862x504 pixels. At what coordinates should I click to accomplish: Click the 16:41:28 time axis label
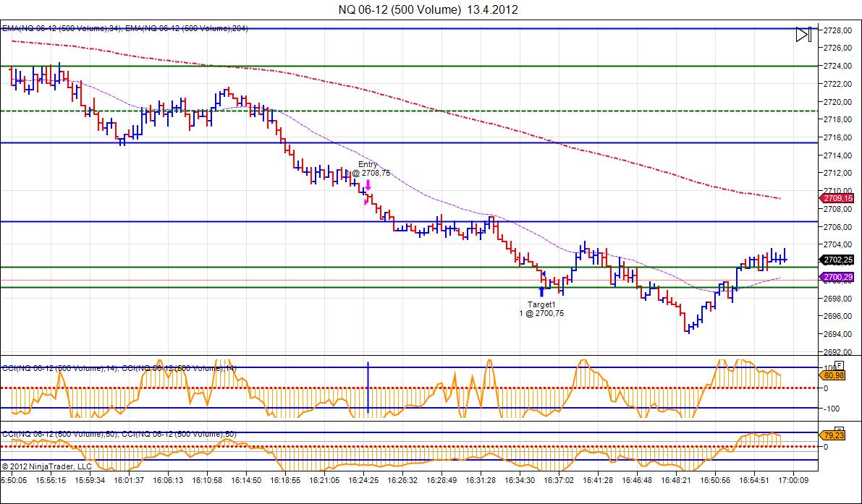(x=598, y=480)
